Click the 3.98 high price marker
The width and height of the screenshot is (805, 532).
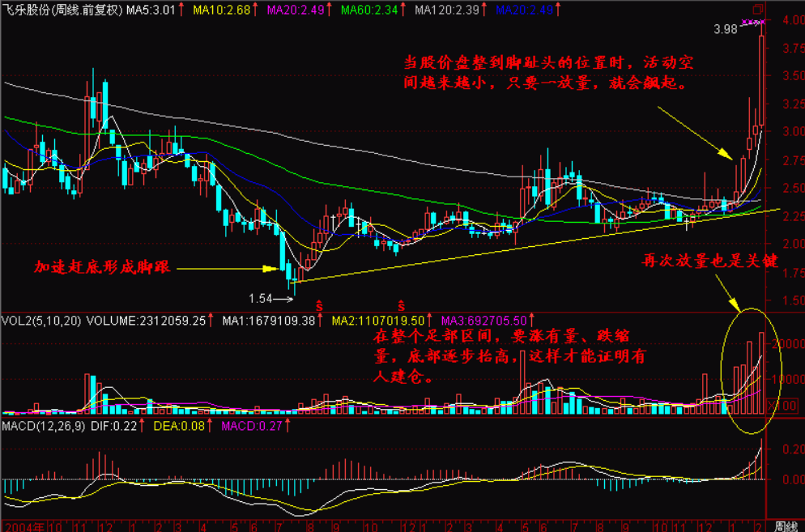tap(726, 29)
